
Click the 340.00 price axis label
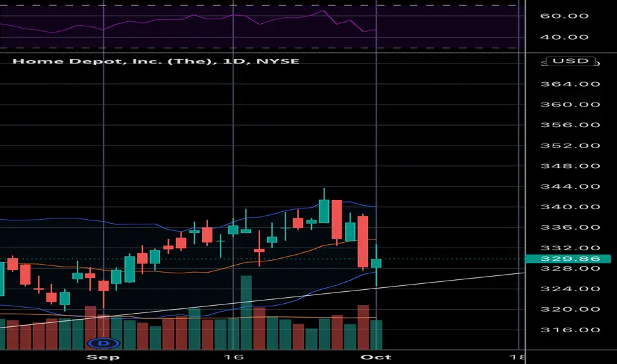570,206
